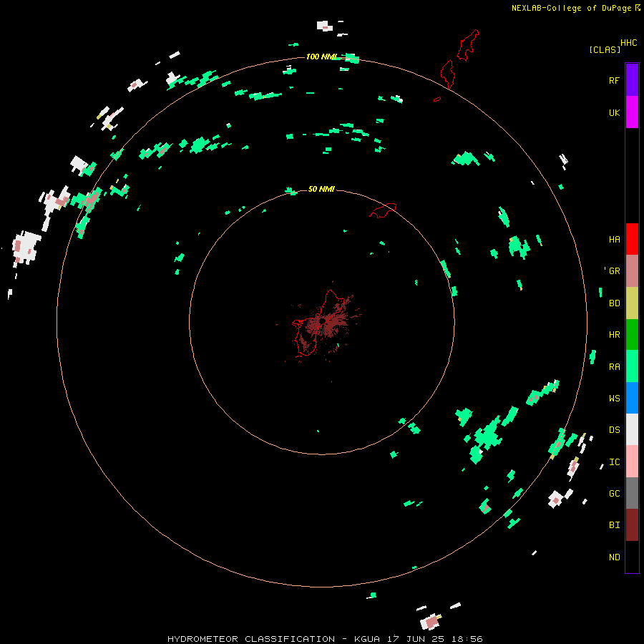644x644 pixels.
Task: Click the HA red legend swatch
Action: [632, 239]
